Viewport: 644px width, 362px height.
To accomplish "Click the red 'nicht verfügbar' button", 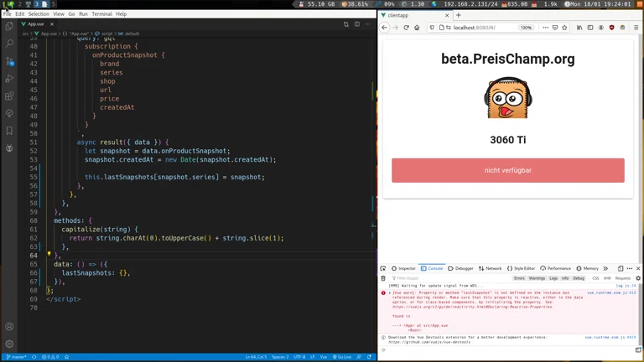I will coord(507,170).
